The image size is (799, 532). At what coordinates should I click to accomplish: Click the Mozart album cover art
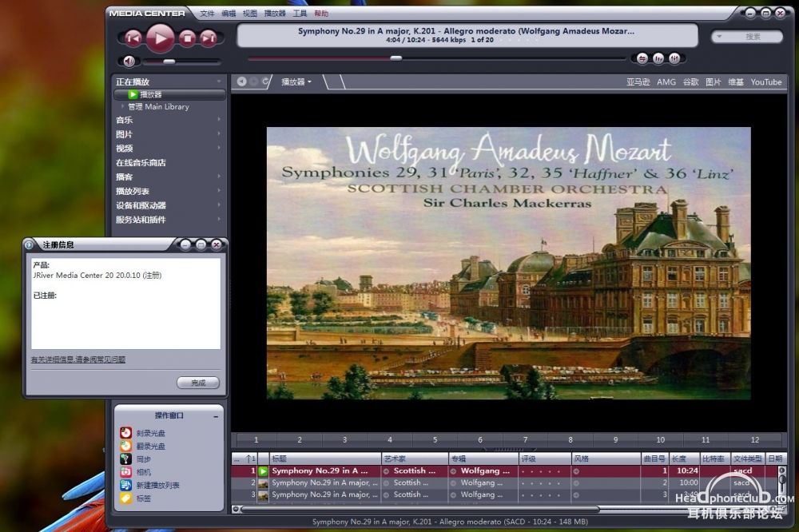click(508, 263)
